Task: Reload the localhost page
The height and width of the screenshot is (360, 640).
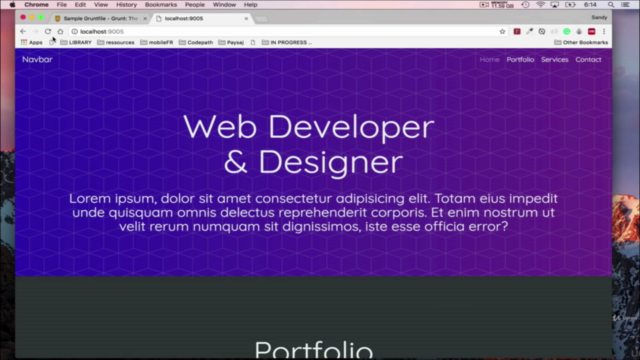Action: (x=48, y=31)
